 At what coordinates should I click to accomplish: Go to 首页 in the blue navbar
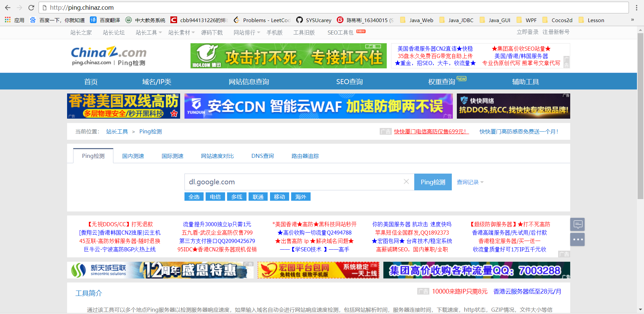[x=91, y=81]
